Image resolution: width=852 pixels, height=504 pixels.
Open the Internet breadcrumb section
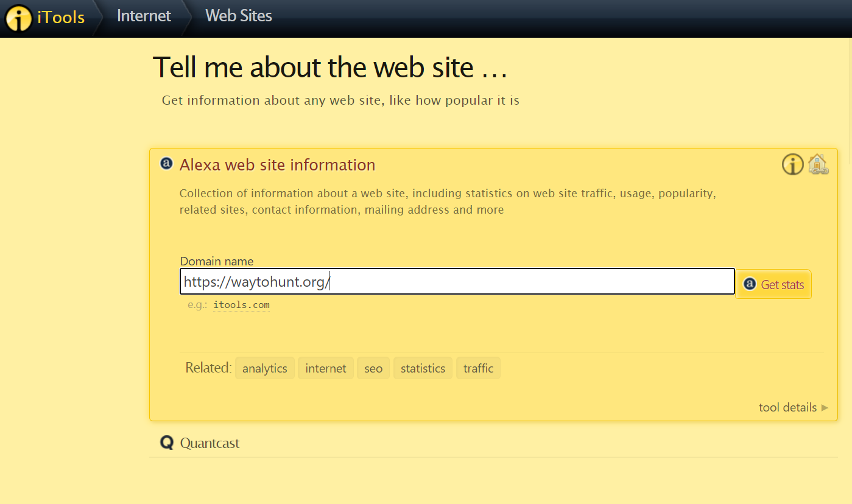coord(144,16)
